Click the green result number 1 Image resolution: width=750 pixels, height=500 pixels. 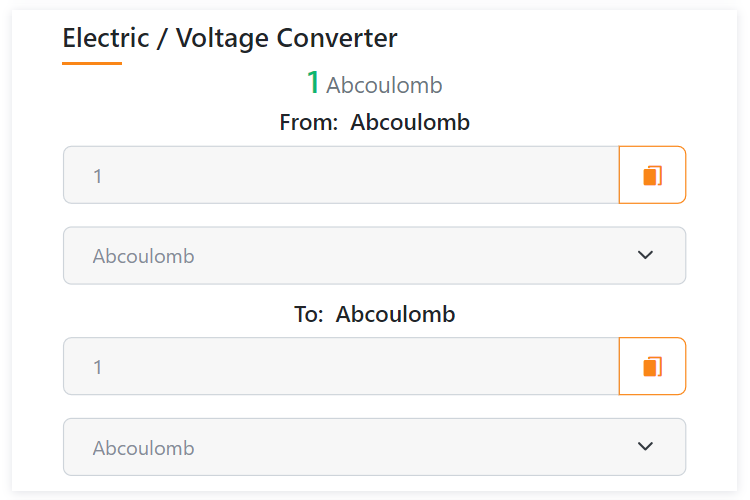point(313,82)
